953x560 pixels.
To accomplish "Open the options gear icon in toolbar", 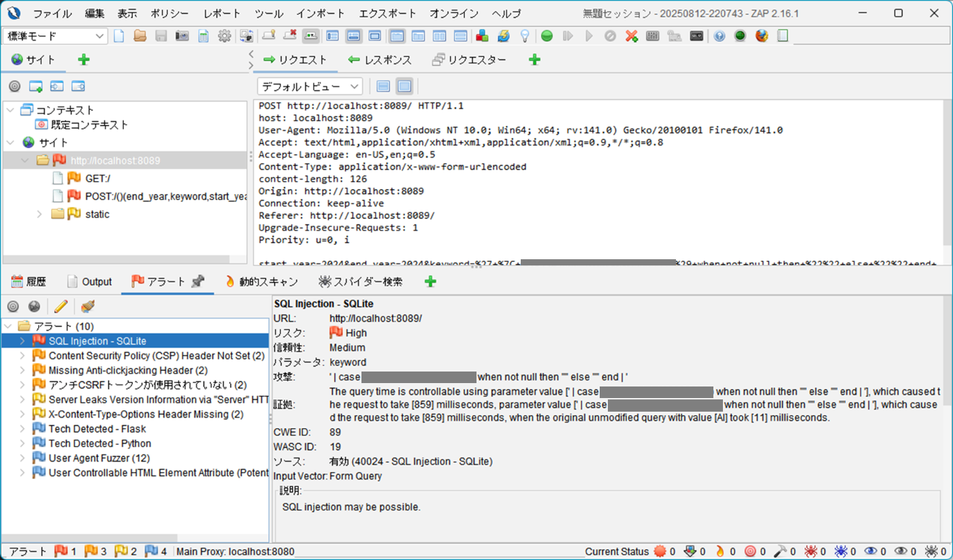I will coord(225,36).
